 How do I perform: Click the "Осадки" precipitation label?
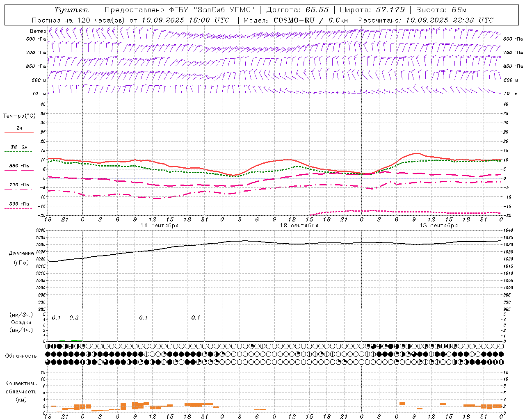(x=21, y=322)
